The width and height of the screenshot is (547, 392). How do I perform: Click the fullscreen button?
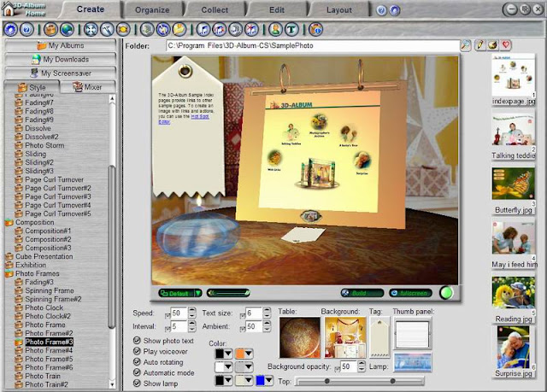(x=410, y=293)
